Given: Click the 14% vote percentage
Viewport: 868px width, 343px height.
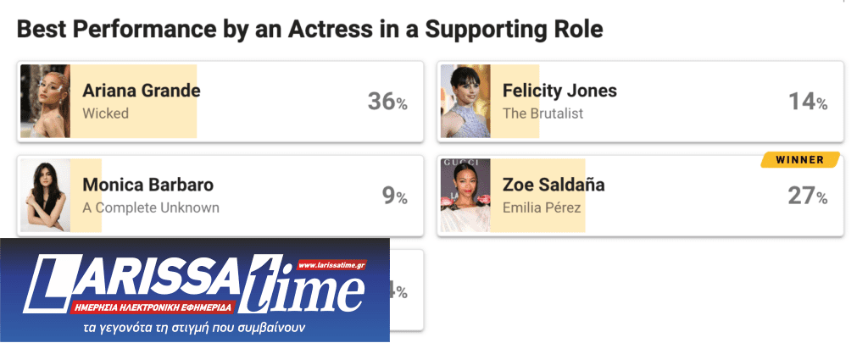Looking at the screenshot, I should pos(807,102).
